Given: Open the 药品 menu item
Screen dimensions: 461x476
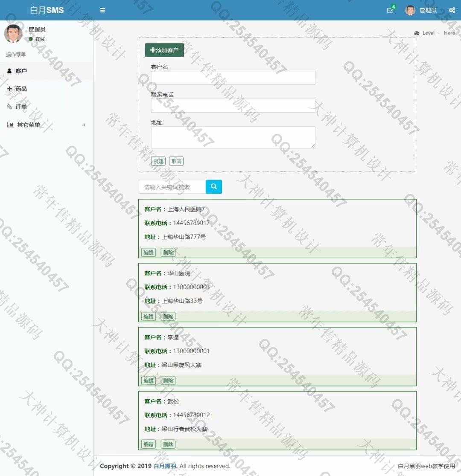Looking at the screenshot, I should tap(21, 89).
